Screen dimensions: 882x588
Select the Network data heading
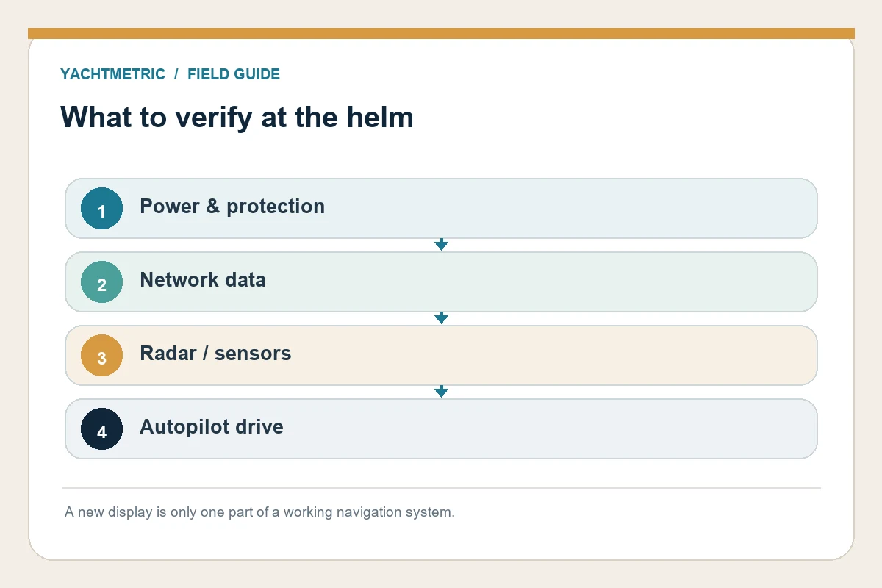203,280
